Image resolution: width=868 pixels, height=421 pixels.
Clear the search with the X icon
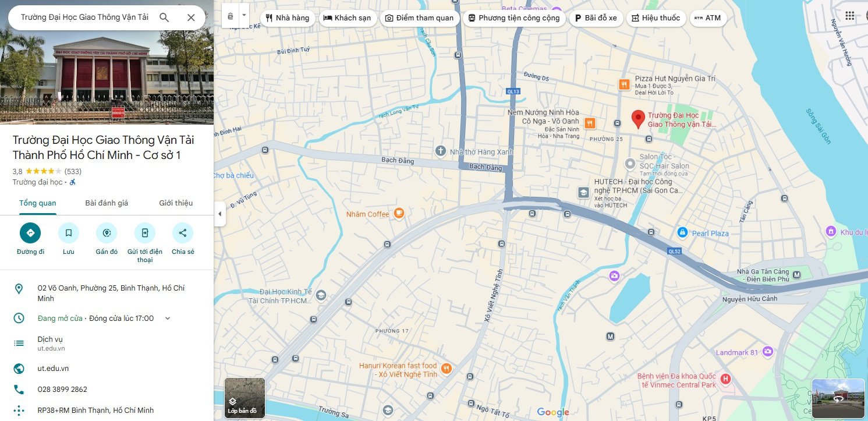pyautogui.click(x=191, y=17)
